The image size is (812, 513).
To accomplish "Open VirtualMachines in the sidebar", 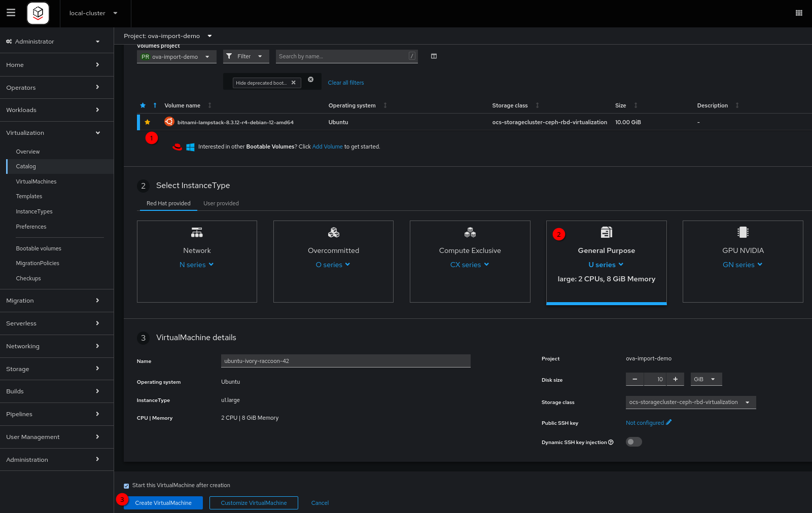I will point(36,181).
